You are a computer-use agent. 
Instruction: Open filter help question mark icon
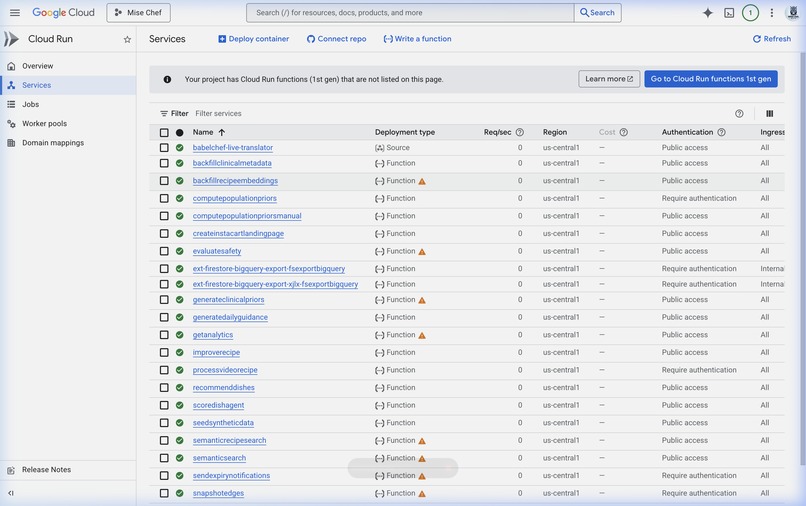coord(739,114)
